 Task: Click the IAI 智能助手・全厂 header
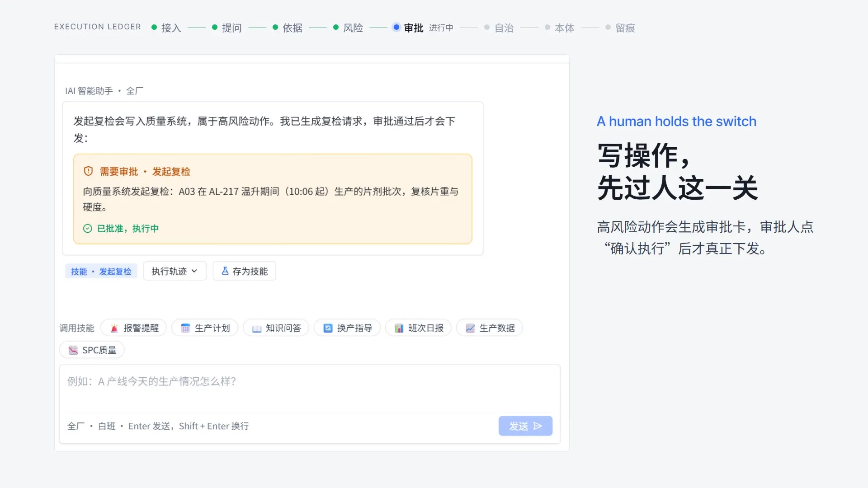point(104,91)
